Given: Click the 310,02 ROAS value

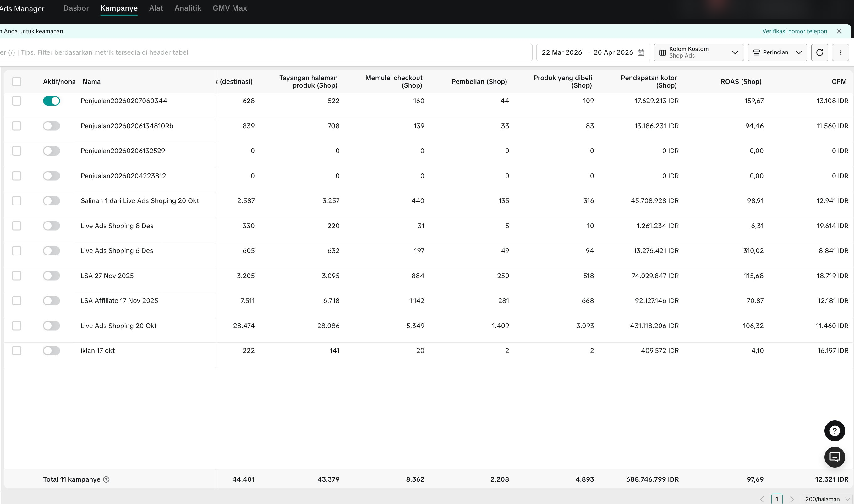Looking at the screenshot, I should coord(753,251).
